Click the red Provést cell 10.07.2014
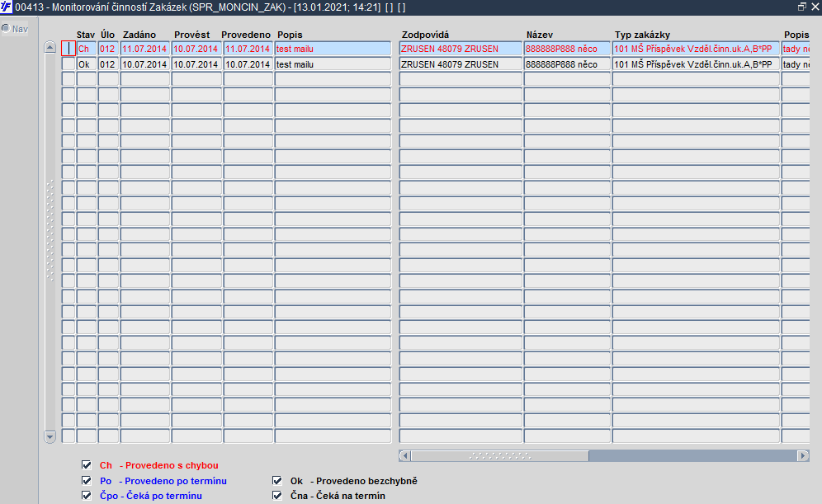Viewport: 822px width, 504px height. (x=196, y=49)
